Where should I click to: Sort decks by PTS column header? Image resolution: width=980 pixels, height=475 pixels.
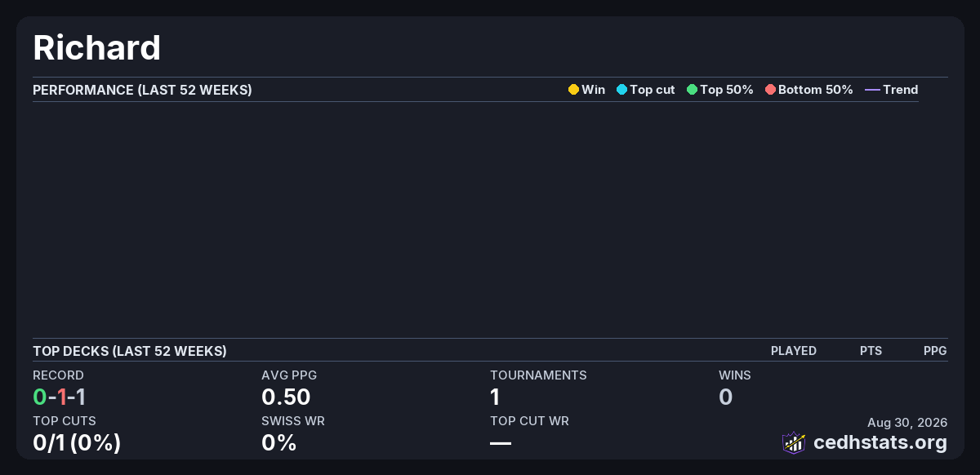[x=871, y=351]
